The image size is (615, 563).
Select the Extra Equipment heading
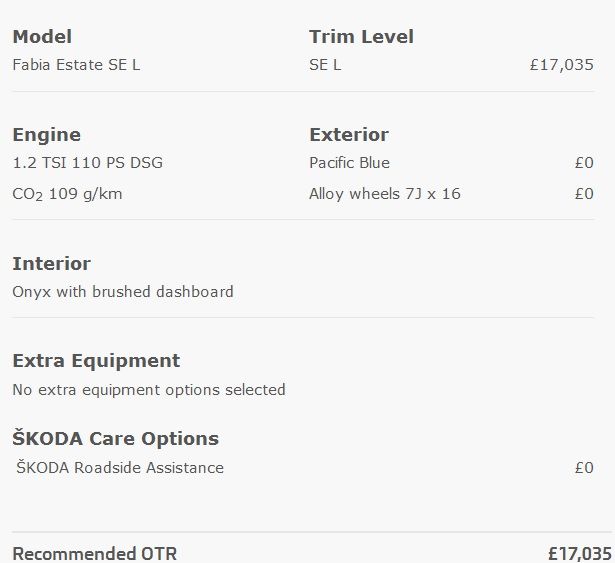[x=96, y=361]
